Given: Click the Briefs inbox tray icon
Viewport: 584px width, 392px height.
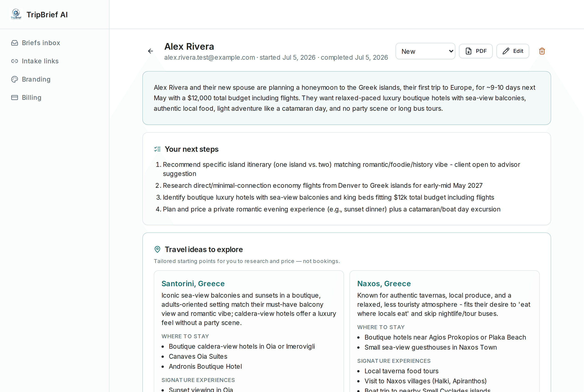Looking at the screenshot, I should pos(15,43).
